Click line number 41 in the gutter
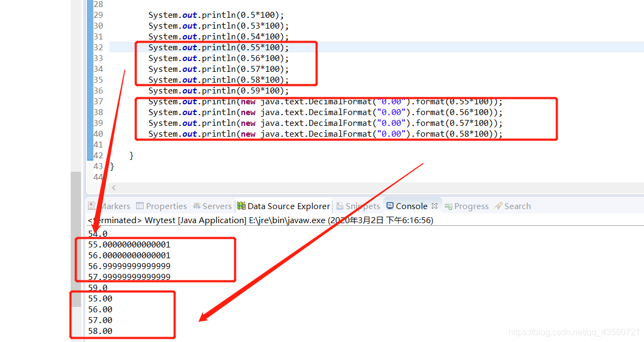644x342 pixels. [x=98, y=145]
